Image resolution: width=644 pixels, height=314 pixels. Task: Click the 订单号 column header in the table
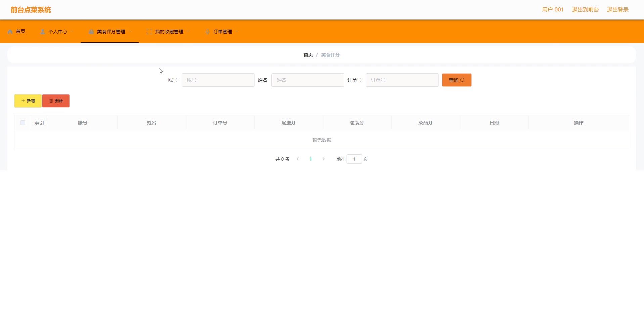220,123
